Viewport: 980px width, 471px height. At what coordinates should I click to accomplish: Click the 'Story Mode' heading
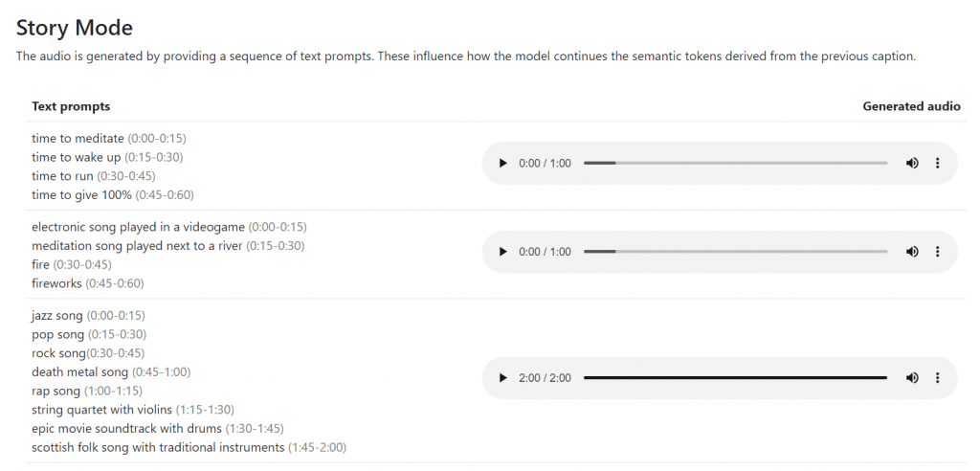click(x=75, y=28)
